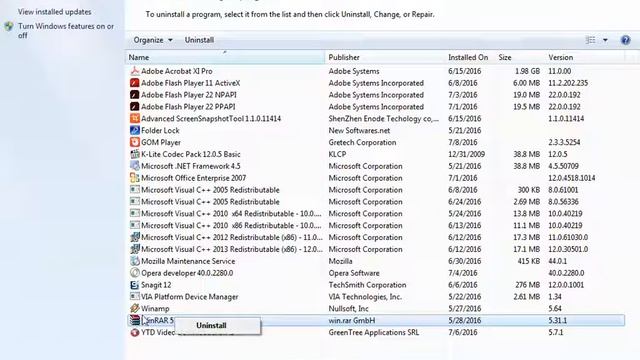Open View installed updates link
640x360 pixels.
point(55,12)
